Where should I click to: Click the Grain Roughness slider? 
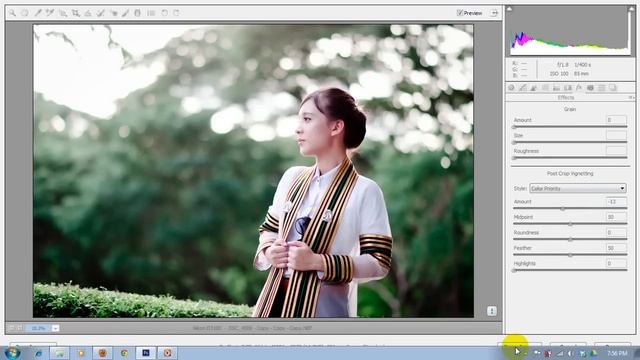pos(570,158)
